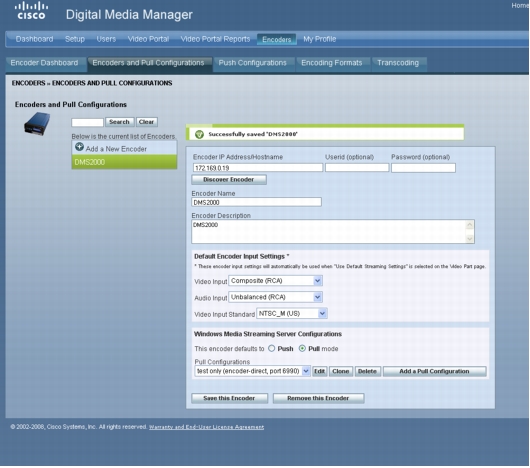Click the encoder device image
This screenshot has width=530, height=468.
tap(37, 124)
